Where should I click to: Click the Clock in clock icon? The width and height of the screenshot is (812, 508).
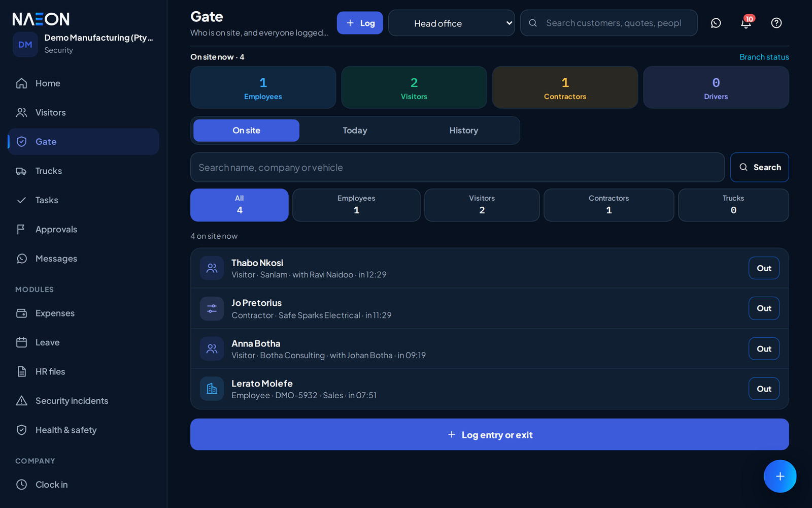pyautogui.click(x=21, y=485)
